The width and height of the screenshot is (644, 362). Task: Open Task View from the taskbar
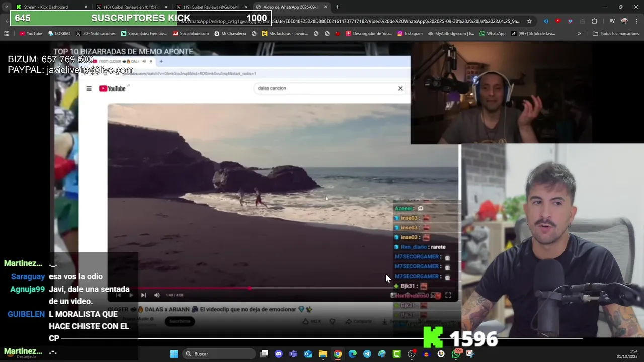(264, 354)
